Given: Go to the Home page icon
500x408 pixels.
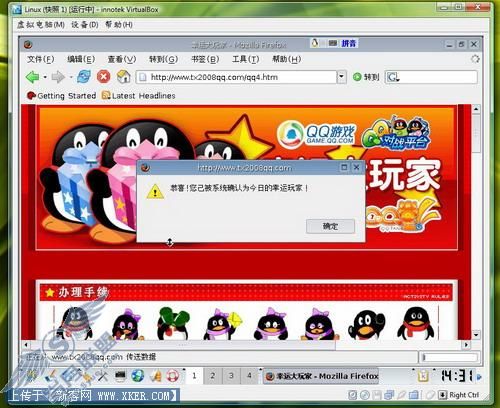Looking at the screenshot, I should coord(124,77).
